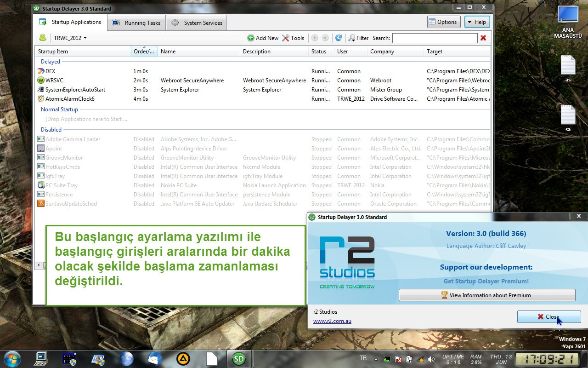Sort by Name column header

pyautogui.click(x=199, y=52)
